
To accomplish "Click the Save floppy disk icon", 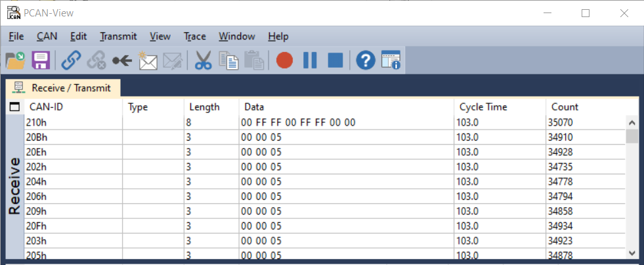I will click(x=41, y=60).
